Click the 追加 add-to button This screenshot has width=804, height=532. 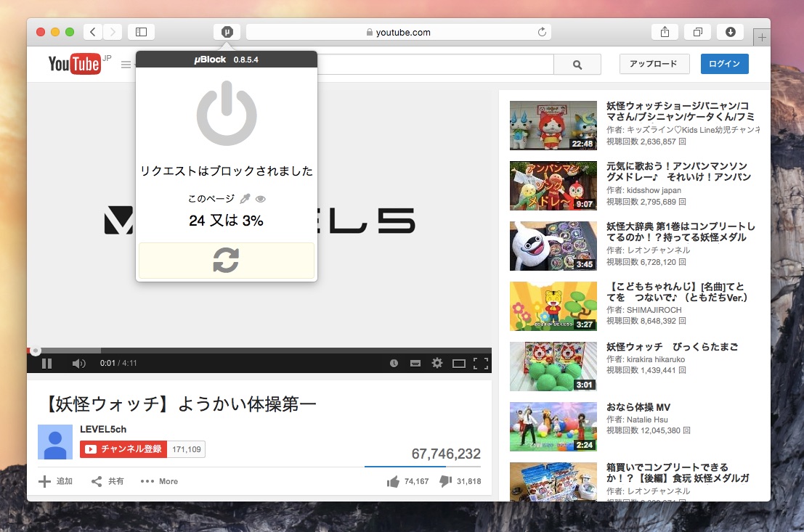coord(55,481)
